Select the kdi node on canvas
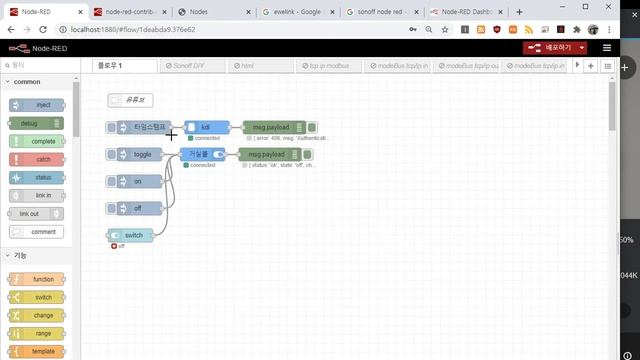Viewport: 640px width, 360px height. point(207,127)
